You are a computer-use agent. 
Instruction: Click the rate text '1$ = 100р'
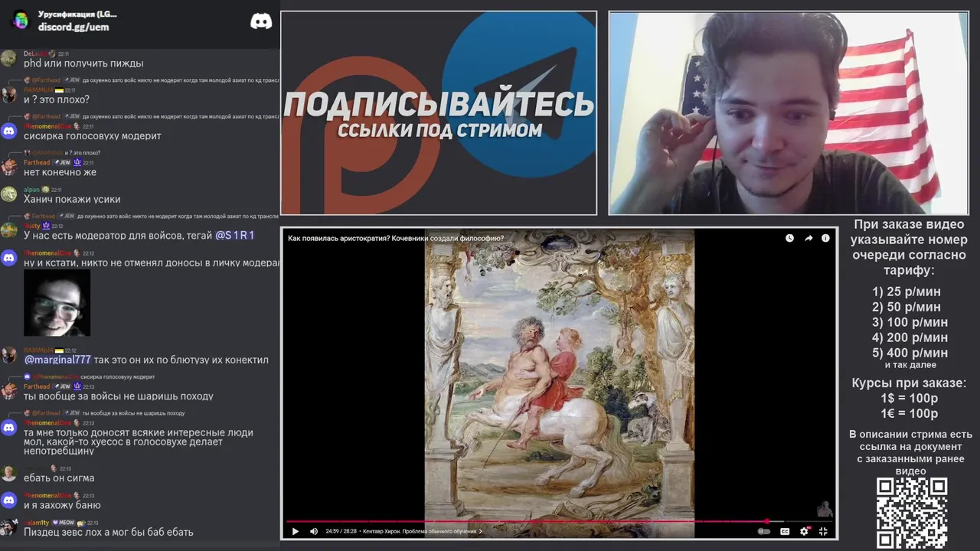(910, 399)
